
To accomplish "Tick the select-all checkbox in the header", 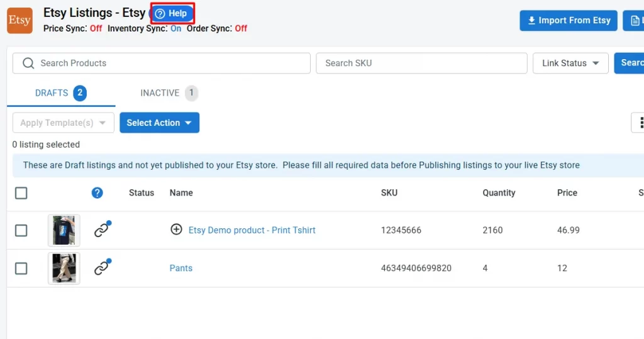I will point(21,193).
